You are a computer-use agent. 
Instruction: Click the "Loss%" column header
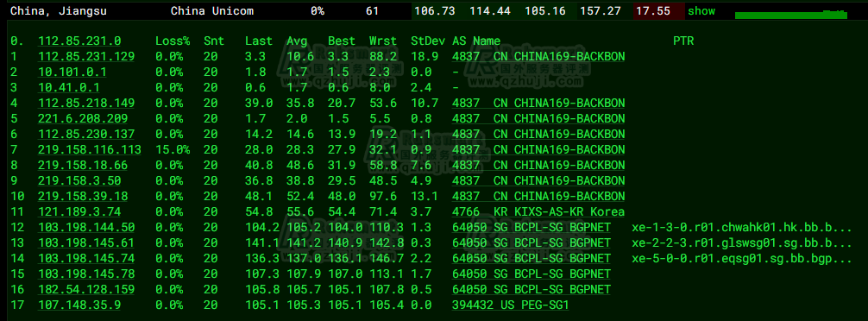(x=173, y=41)
